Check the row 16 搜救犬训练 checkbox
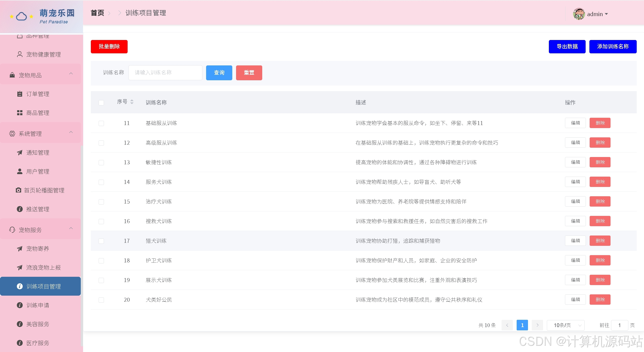This screenshot has width=644, height=352. click(101, 221)
